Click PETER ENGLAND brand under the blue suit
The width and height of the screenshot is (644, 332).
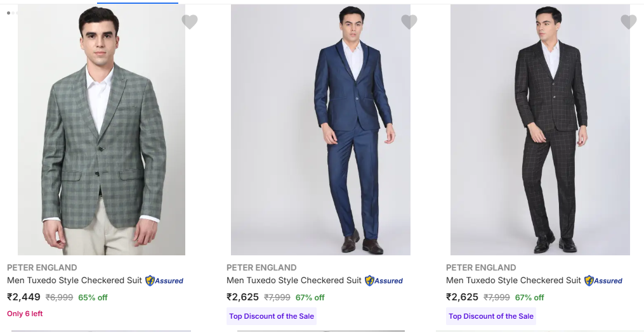pos(261,267)
